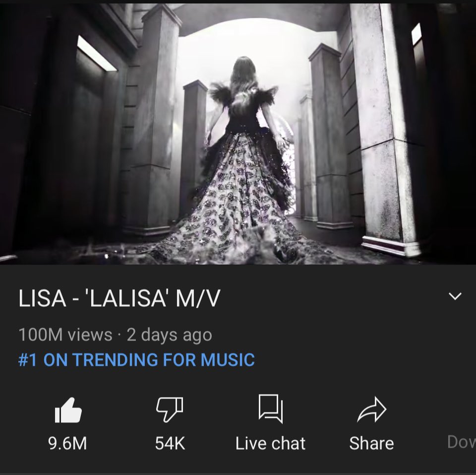Tap the Share arrow icon
This screenshot has width=476, height=475.
tap(371, 409)
